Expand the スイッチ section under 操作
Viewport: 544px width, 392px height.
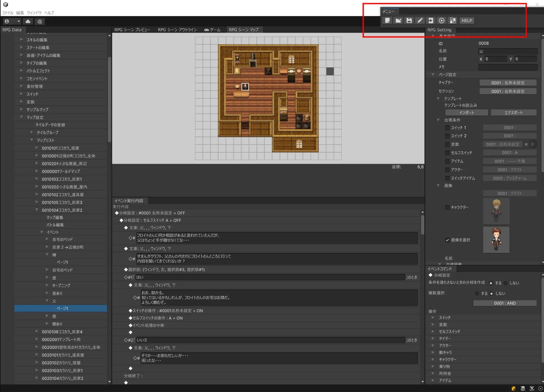(433, 317)
